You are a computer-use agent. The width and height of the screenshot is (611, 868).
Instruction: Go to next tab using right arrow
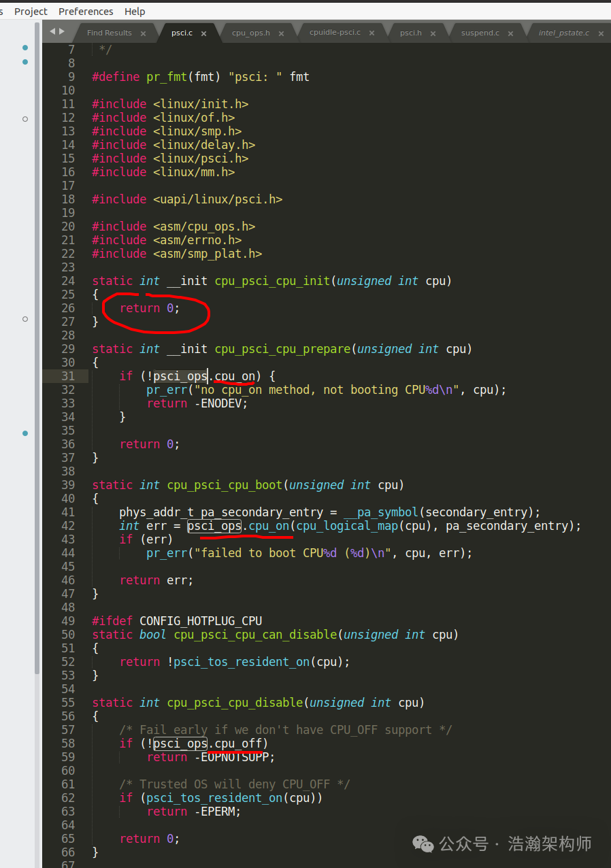pyautogui.click(x=62, y=31)
